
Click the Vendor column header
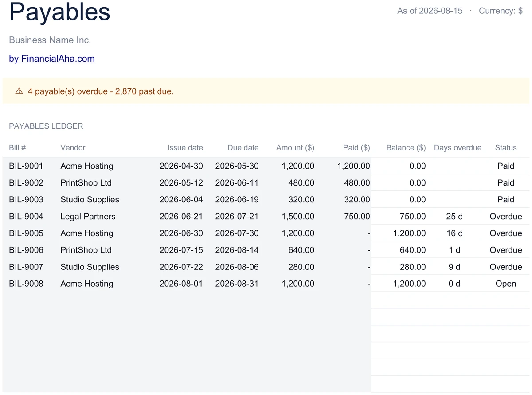[73, 148]
